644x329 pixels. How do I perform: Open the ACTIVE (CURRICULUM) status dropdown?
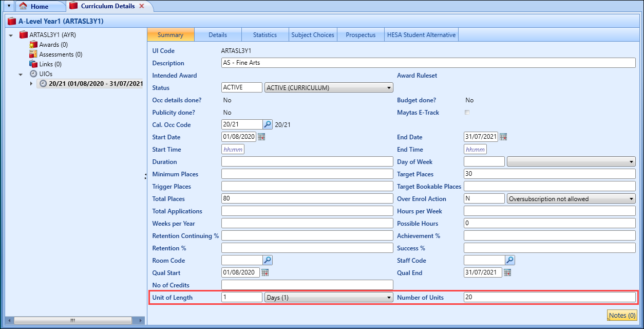click(x=329, y=87)
